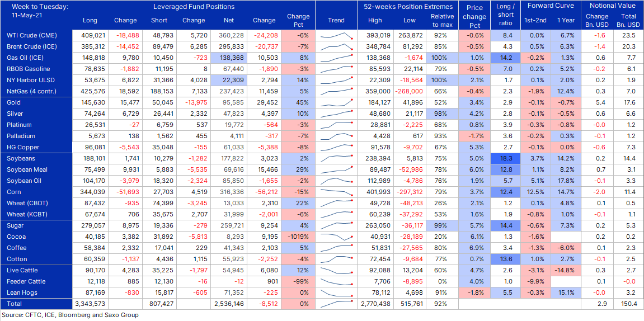Click the Feeder Cattle row label
Viewport: 644px width, 321px height.
pyautogui.click(x=26, y=282)
